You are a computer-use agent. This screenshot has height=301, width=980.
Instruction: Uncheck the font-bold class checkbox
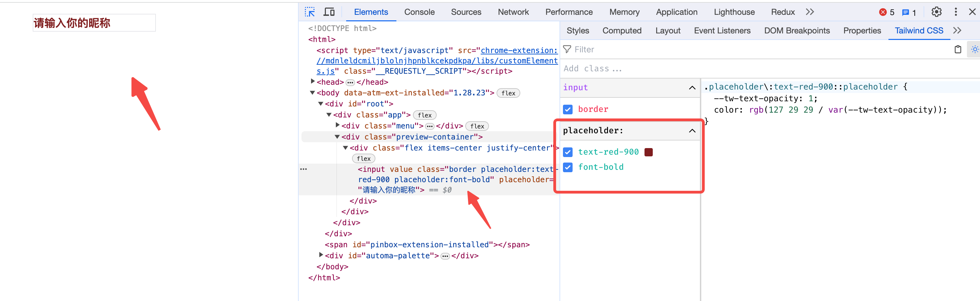(x=568, y=167)
